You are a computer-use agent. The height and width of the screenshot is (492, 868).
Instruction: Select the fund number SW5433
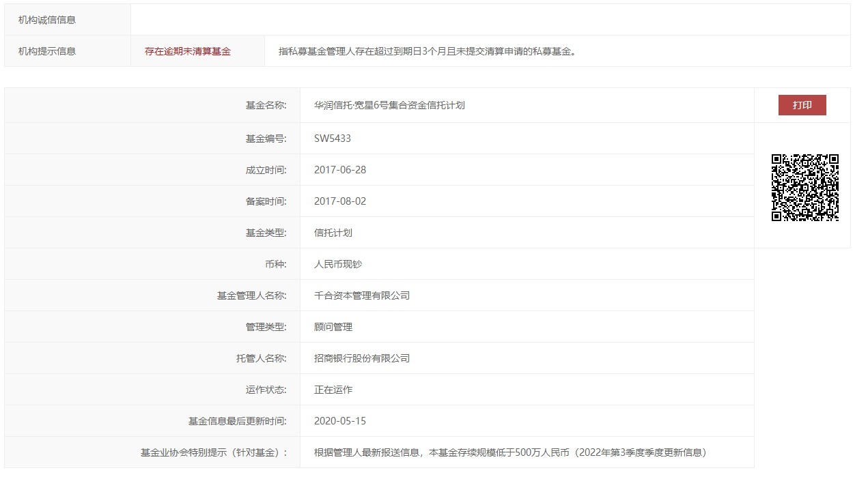(333, 137)
